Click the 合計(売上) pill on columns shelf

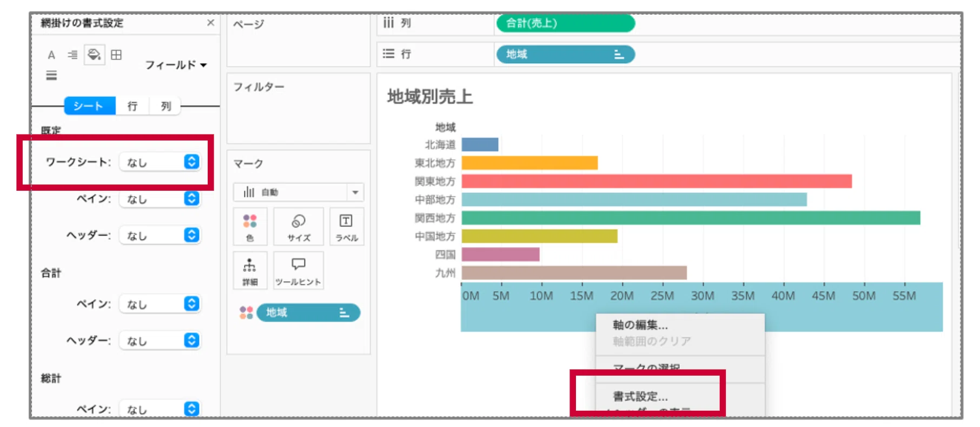[x=566, y=23]
